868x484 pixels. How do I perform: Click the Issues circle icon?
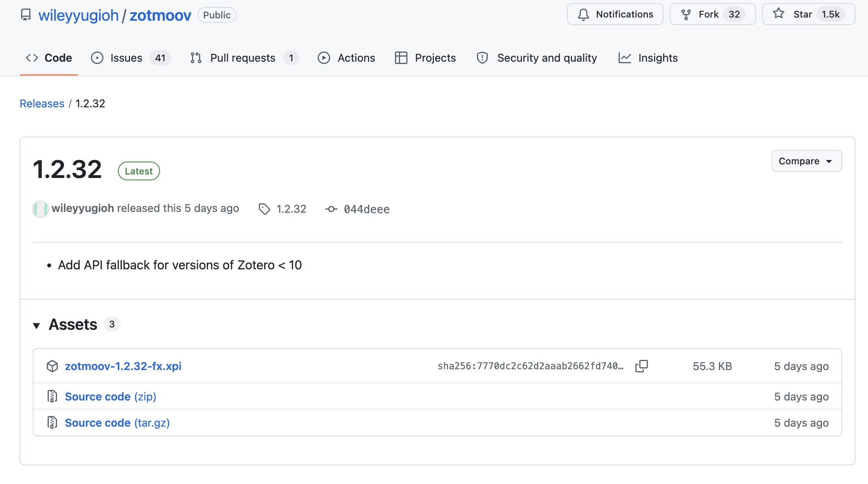coord(97,58)
